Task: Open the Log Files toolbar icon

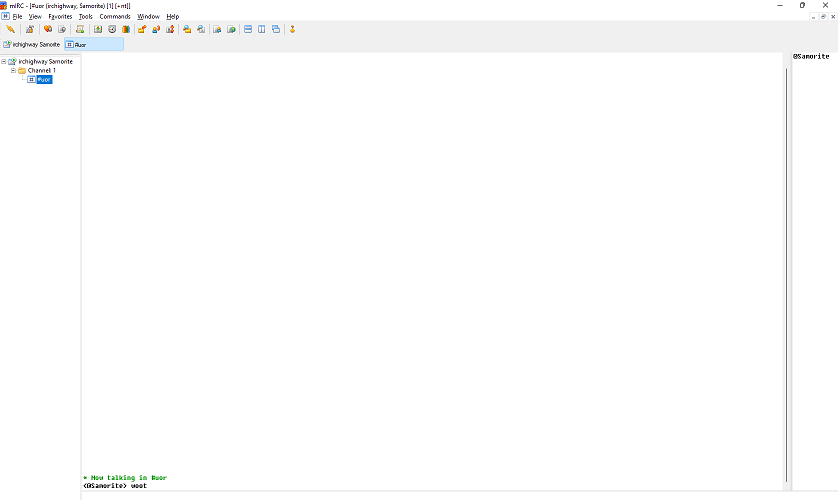Action: pos(201,29)
